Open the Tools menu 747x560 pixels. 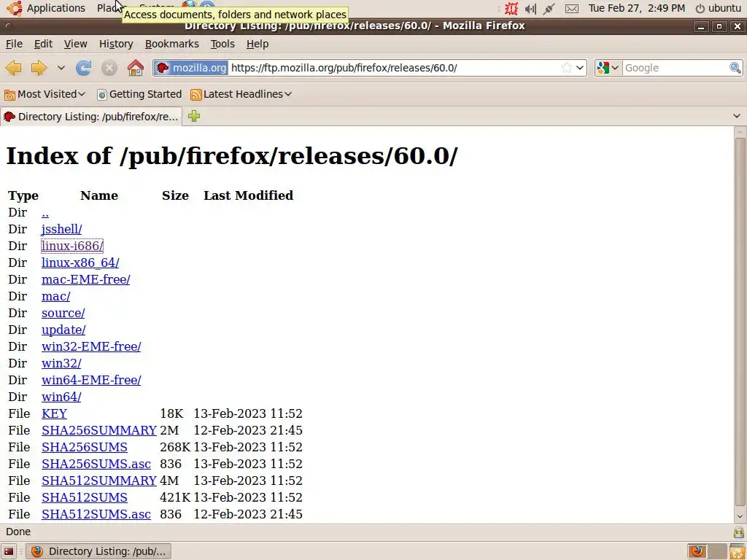(222, 44)
